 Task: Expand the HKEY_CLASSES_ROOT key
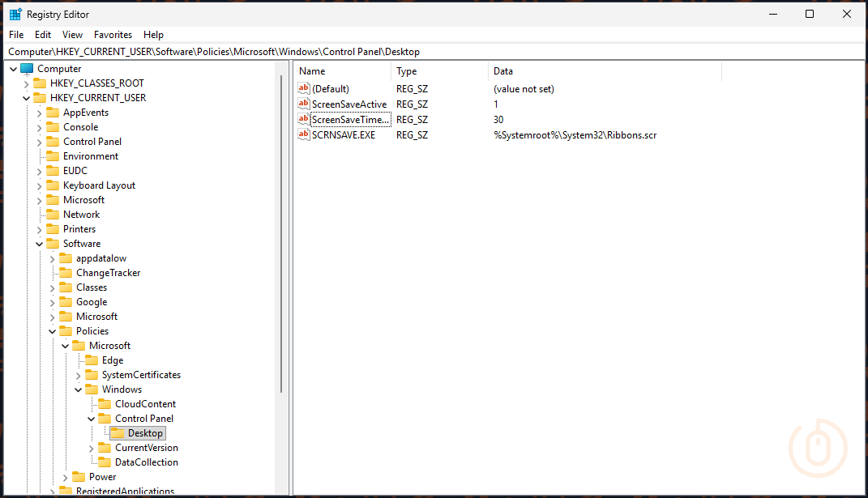pyautogui.click(x=26, y=83)
